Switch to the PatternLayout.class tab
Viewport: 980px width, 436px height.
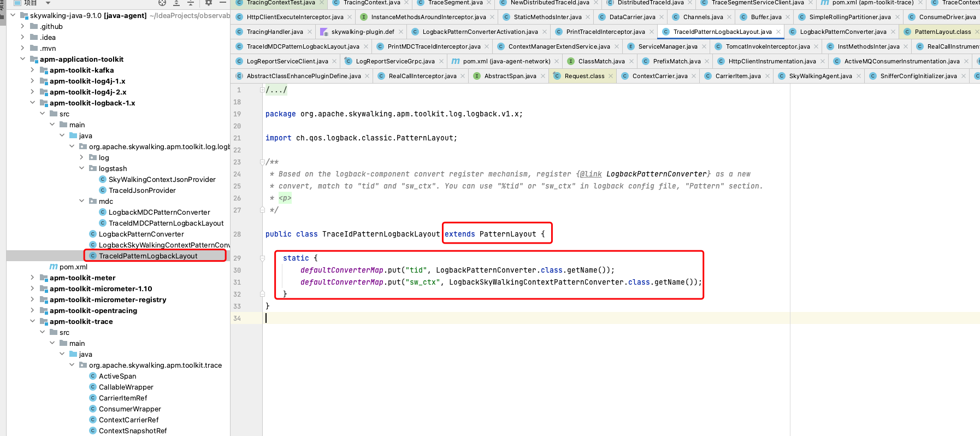coord(942,32)
